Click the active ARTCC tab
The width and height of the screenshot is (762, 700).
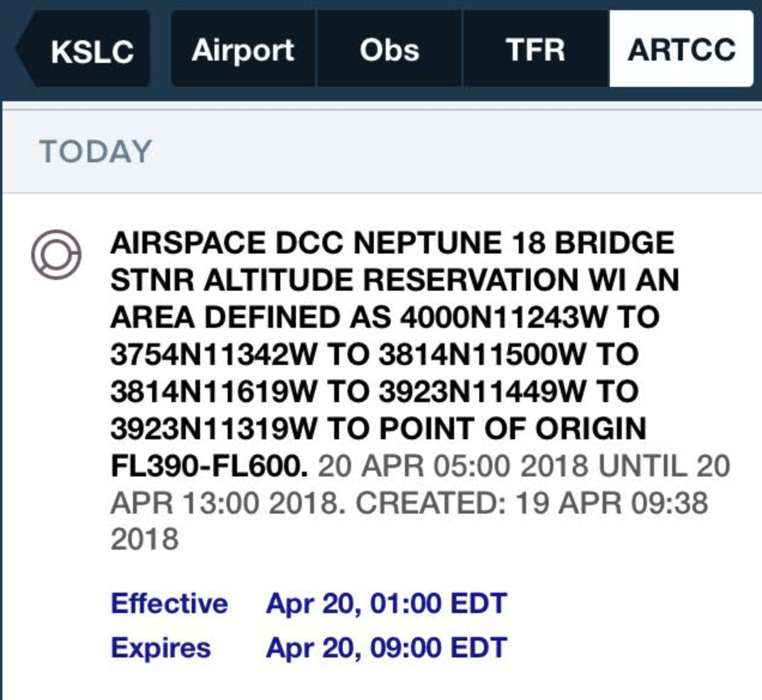coord(681,50)
